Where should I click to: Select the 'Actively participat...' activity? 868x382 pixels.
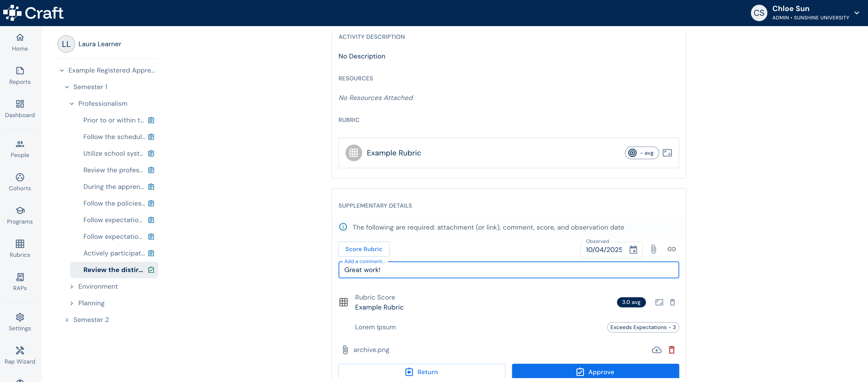coord(114,253)
